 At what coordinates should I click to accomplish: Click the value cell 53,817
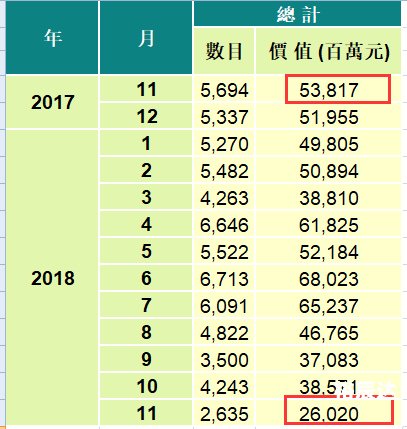click(x=328, y=89)
